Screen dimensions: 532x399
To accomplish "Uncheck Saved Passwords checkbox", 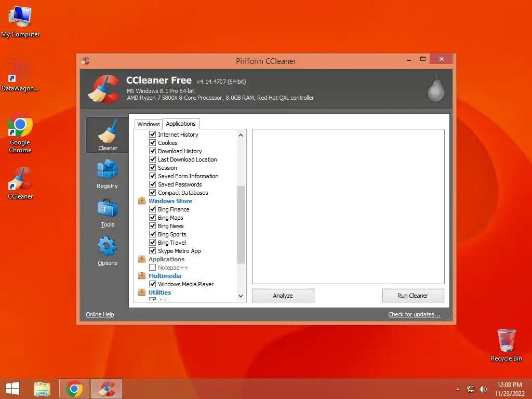I will 153,184.
